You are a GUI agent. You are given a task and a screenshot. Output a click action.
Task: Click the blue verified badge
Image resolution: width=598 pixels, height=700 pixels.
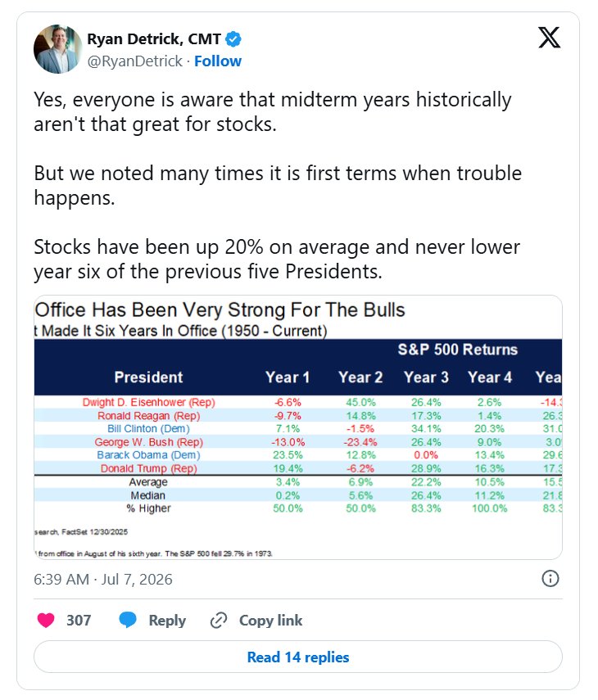(233, 39)
